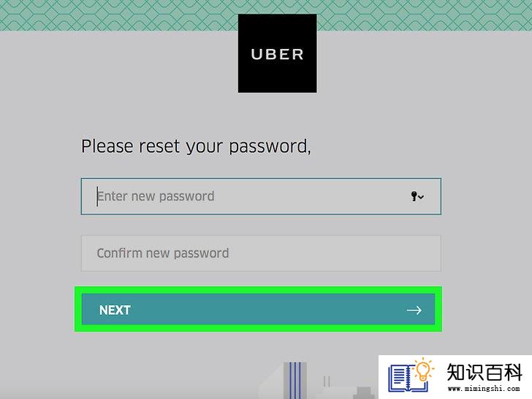Click the white NEXT label text
The width and height of the screenshot is (532, 399).
pyautogui.click(x=115, y=310)
